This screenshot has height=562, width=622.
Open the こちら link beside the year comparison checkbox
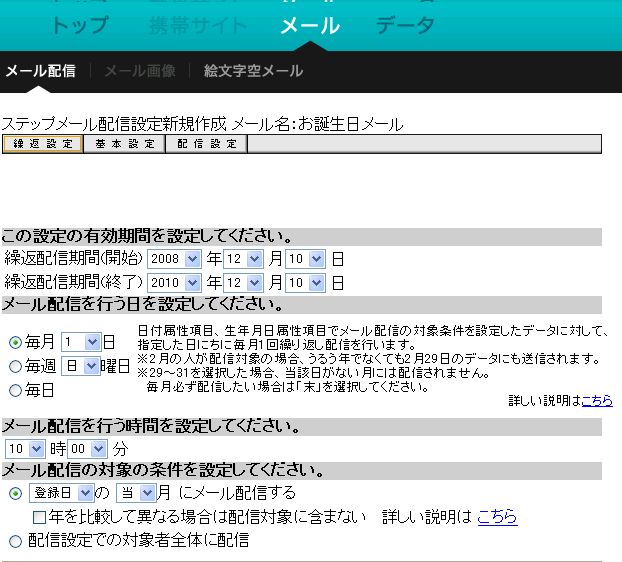497,517
